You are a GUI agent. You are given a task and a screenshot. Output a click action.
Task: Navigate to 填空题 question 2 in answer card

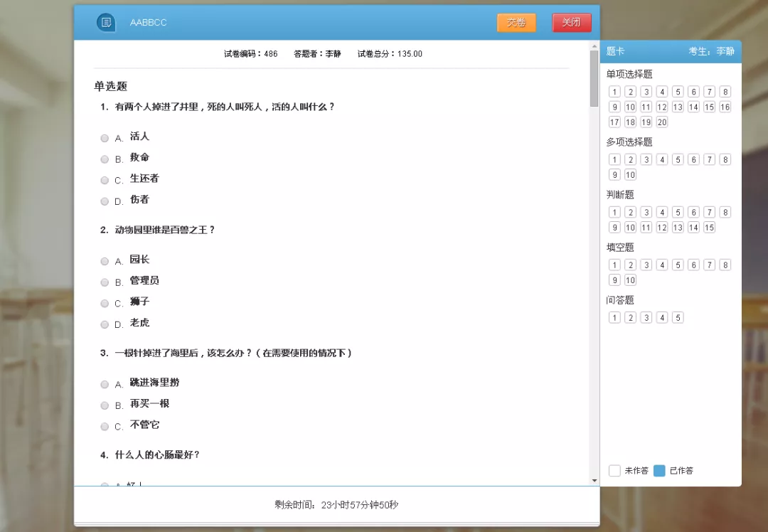(630, 265)
